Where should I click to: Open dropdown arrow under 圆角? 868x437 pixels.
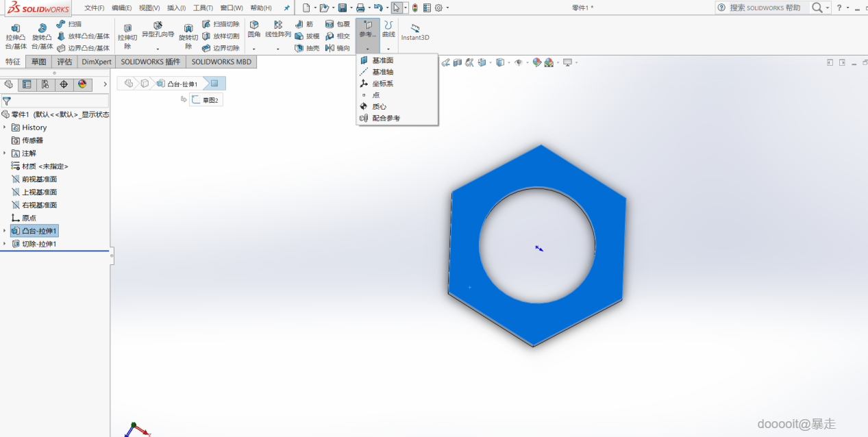coord(254,49)
